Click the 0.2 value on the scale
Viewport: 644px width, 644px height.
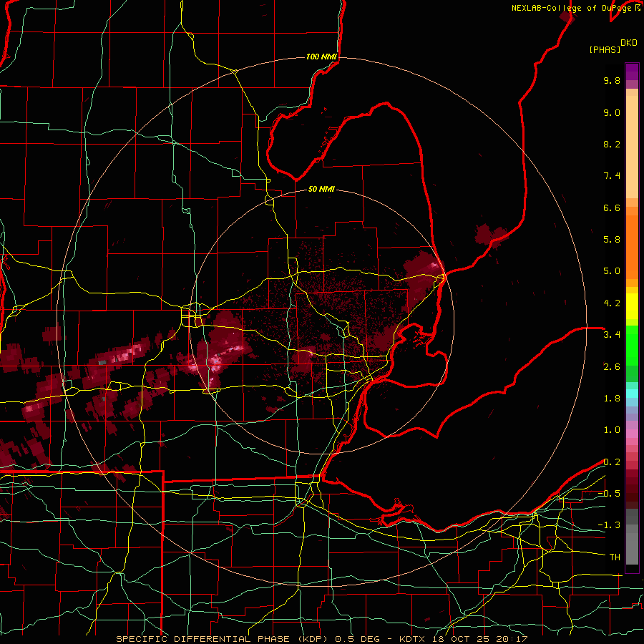point(612,462)
